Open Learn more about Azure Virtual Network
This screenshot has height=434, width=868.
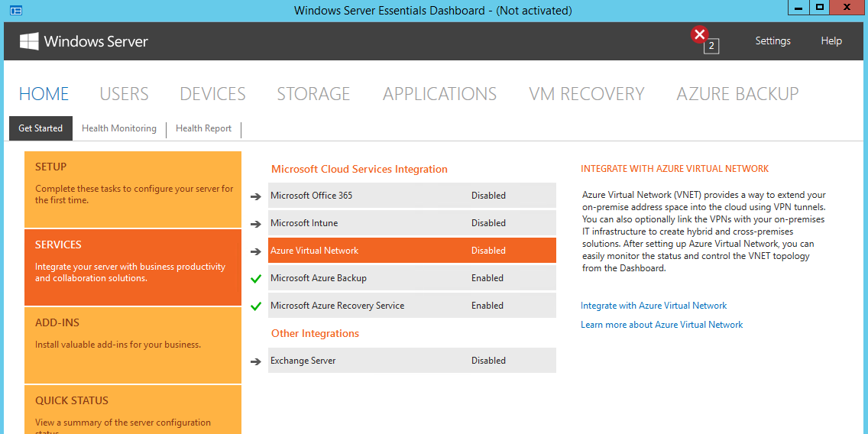(x=662, y=325)
